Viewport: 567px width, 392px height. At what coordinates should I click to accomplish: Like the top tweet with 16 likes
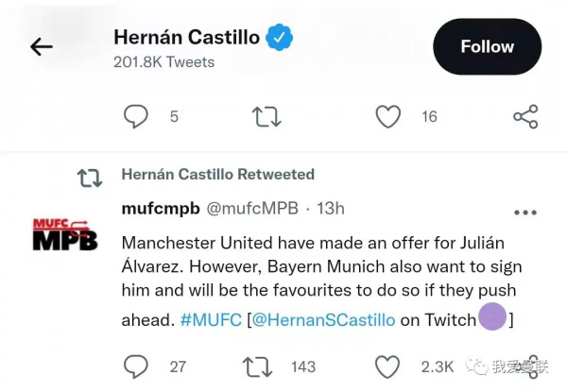coord(387,116)
